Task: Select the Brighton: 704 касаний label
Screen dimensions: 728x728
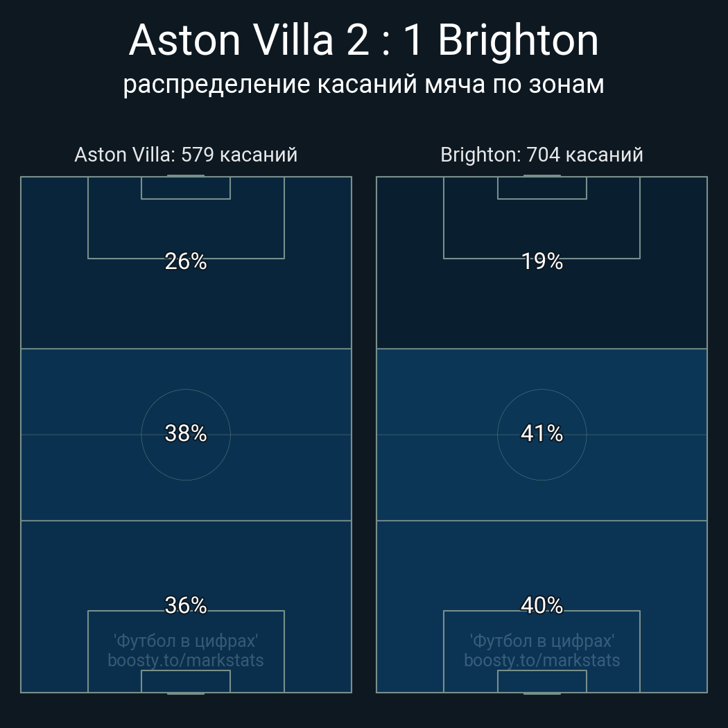Action: [x=541, y=155]
